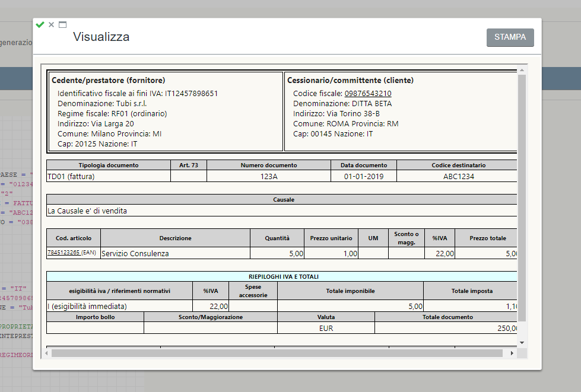Screen dimensions: 581x392
Task: Click 'Quantità' column header
Action: (x=277, y=238)
